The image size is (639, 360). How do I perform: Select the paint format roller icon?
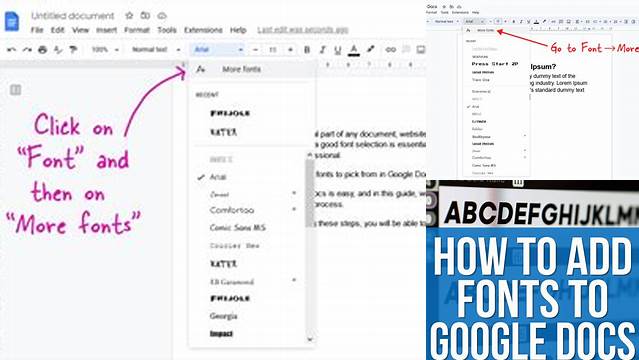[x=73, y=50]
